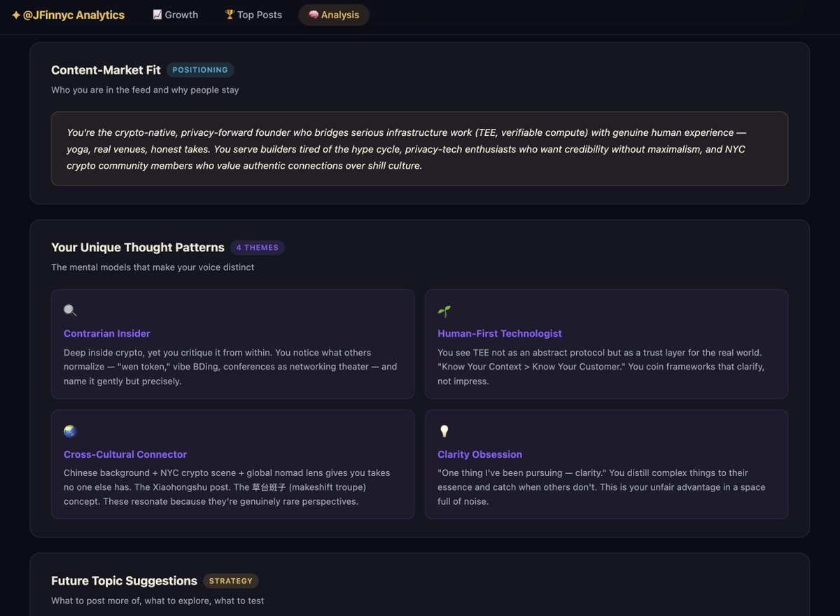Click the Future Topic Suggestions heading

click(124, 581)
